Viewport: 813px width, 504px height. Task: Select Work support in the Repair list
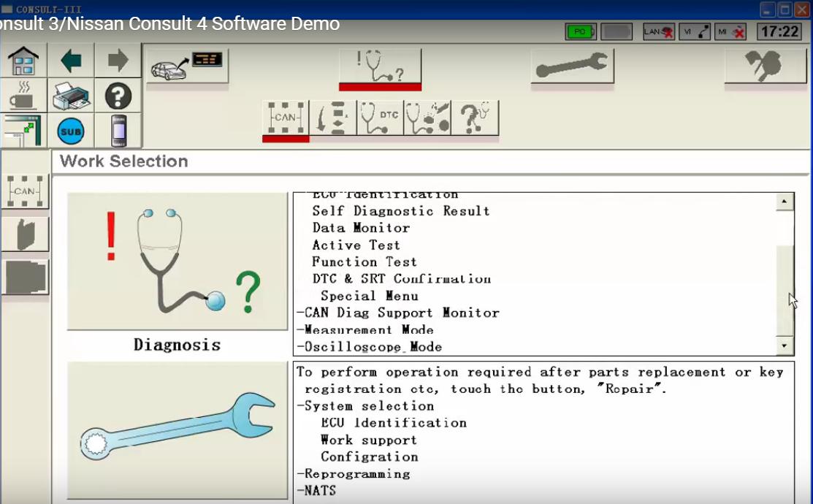tap(369, 440)
